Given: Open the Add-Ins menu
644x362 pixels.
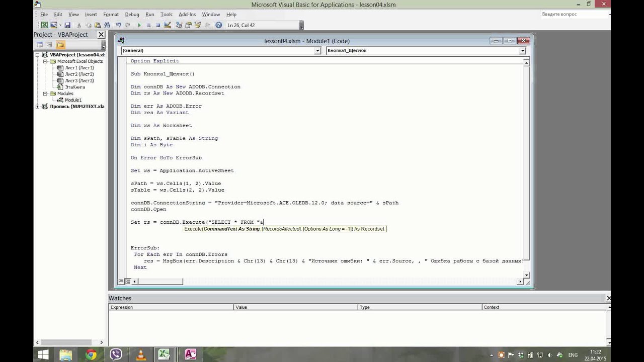Looking at the screenshot, I should click(x=187, y=15).
